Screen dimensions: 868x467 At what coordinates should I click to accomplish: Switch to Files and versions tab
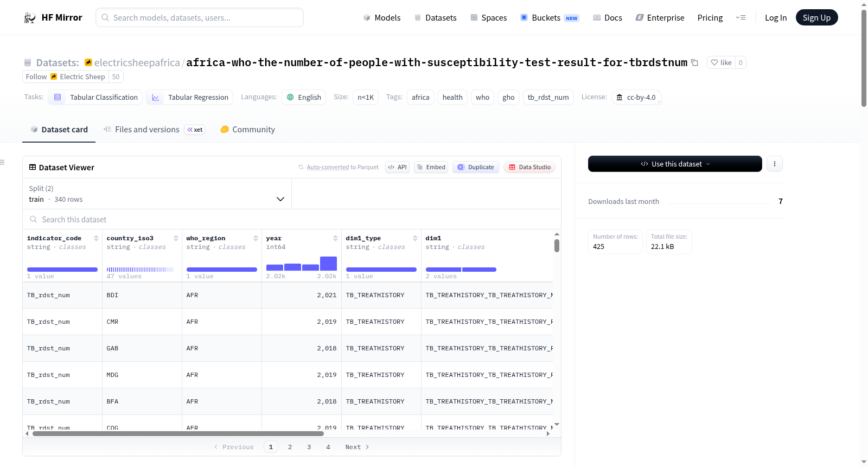[154, 130]
